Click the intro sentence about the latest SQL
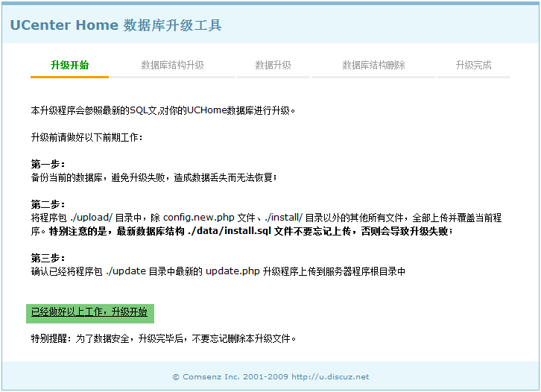 tap(163, 110)
